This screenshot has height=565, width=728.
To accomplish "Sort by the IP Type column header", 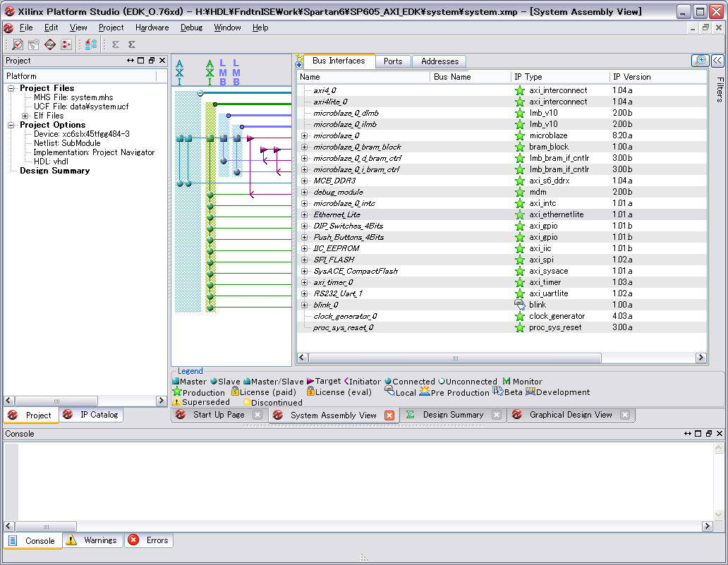I will click(559, 77).
